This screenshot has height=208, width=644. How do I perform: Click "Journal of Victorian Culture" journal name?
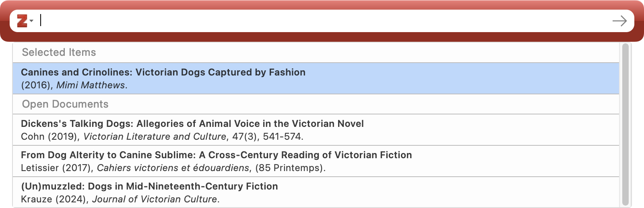click(155, 199)
